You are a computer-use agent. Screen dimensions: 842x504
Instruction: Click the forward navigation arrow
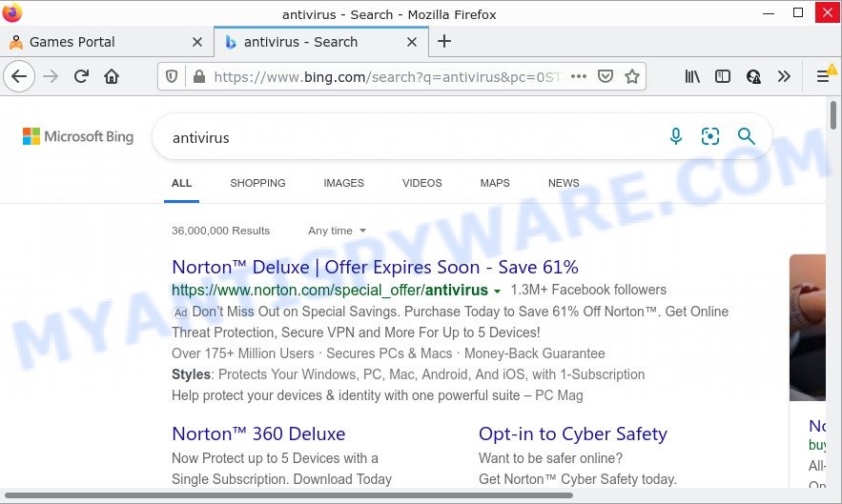point(51,77)
